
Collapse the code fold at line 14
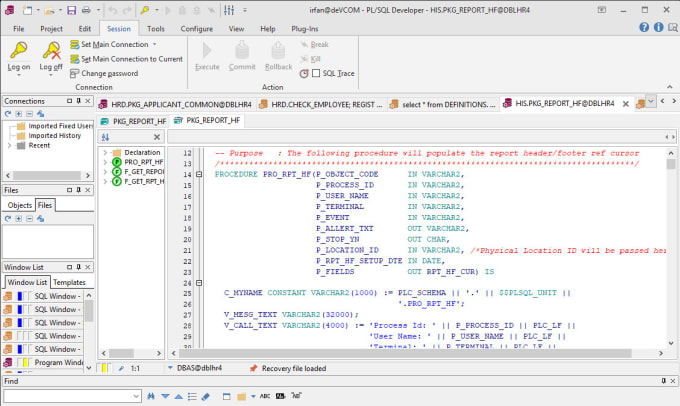pyautogui.click(x=199, y=174)
